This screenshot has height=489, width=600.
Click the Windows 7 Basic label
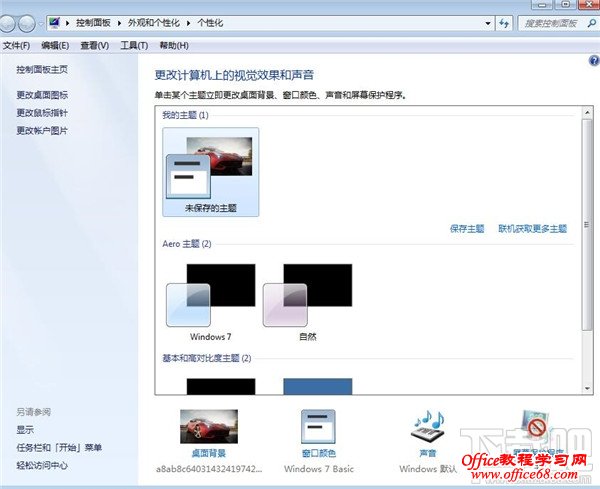319,469
